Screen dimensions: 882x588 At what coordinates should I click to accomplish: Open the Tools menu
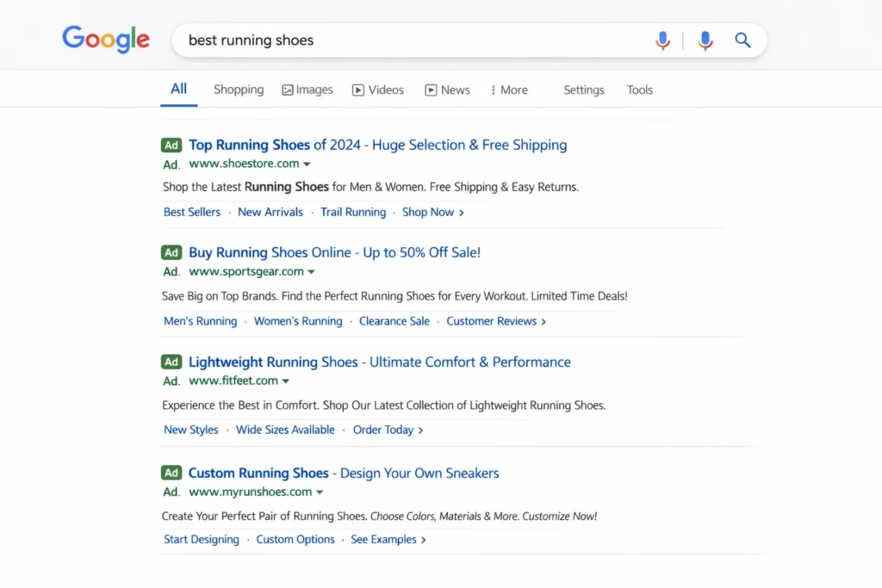coord(640,90)
